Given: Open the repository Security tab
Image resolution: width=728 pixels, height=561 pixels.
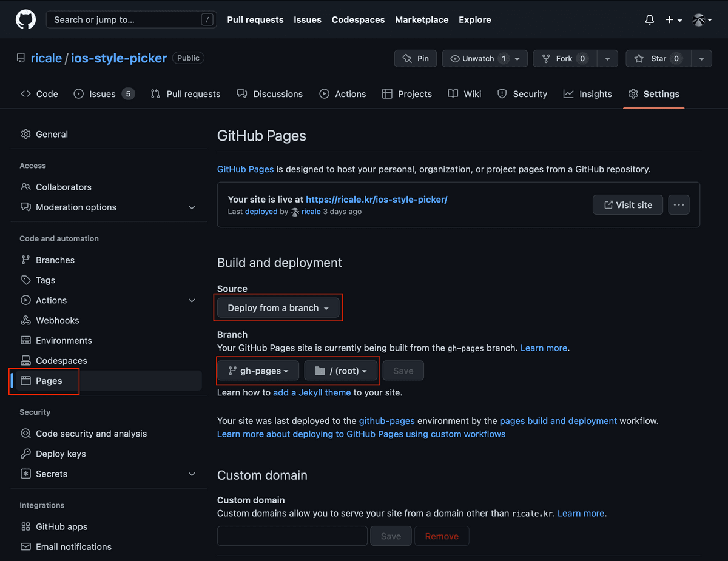Looking at the screenshot, I should (522, 94).
